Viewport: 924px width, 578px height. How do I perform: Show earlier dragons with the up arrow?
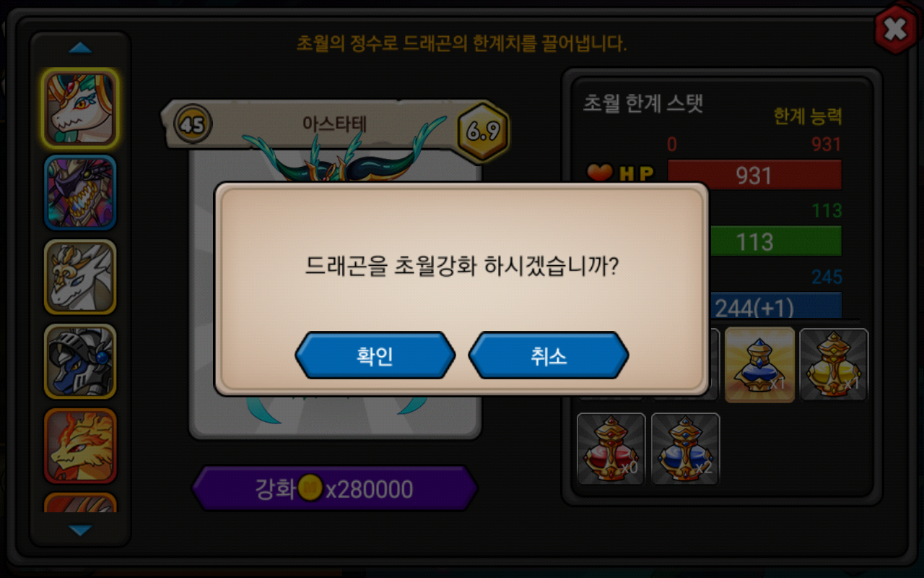point(80,48)
